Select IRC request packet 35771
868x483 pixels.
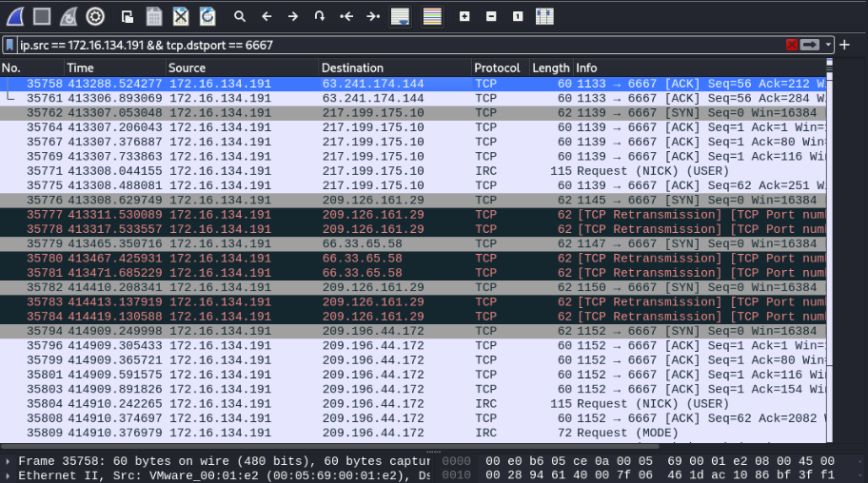point(413,171)
